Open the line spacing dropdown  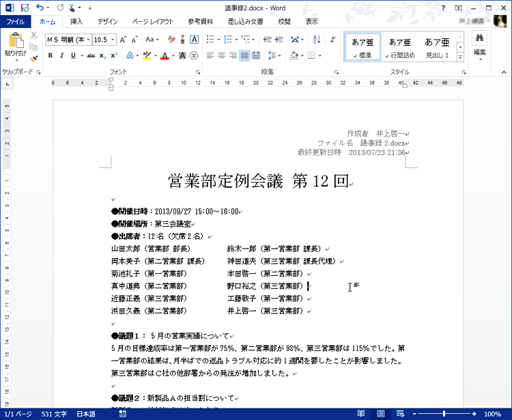[x=274, y=55]
